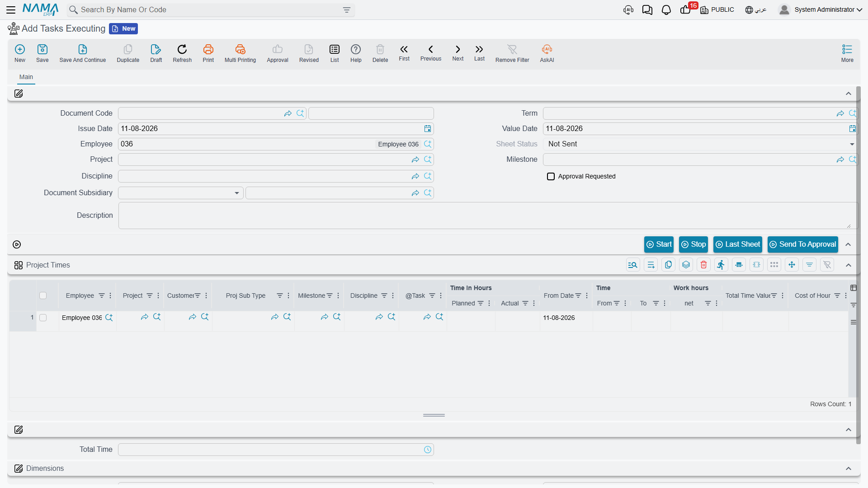Open System Administrator user menu
The height and width of the screenshot is (488, 868).
[x=820, y=9]
